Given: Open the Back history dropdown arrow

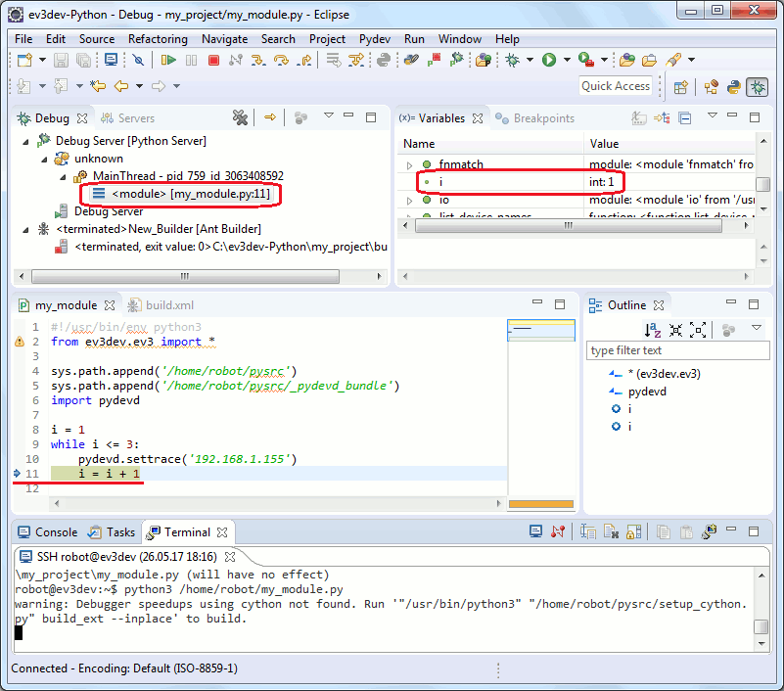Looking at the screenshot, I should [140, 86].
